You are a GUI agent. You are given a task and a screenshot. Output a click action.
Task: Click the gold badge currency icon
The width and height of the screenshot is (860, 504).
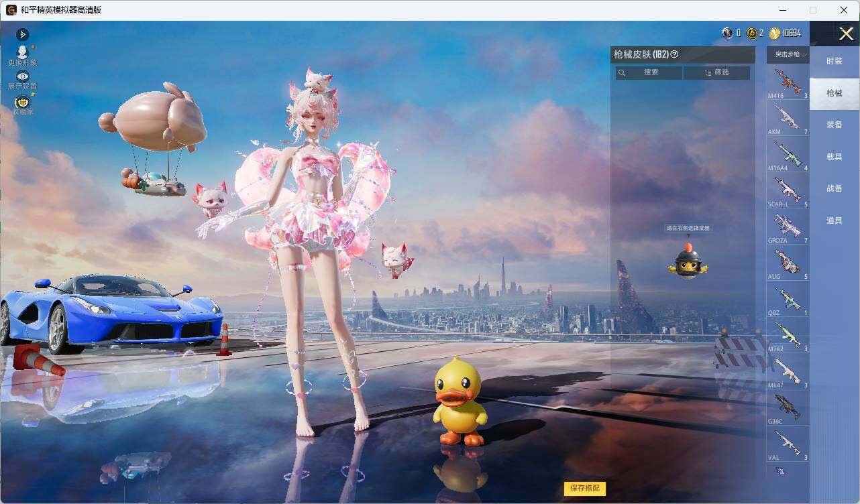tap(752, 33)
